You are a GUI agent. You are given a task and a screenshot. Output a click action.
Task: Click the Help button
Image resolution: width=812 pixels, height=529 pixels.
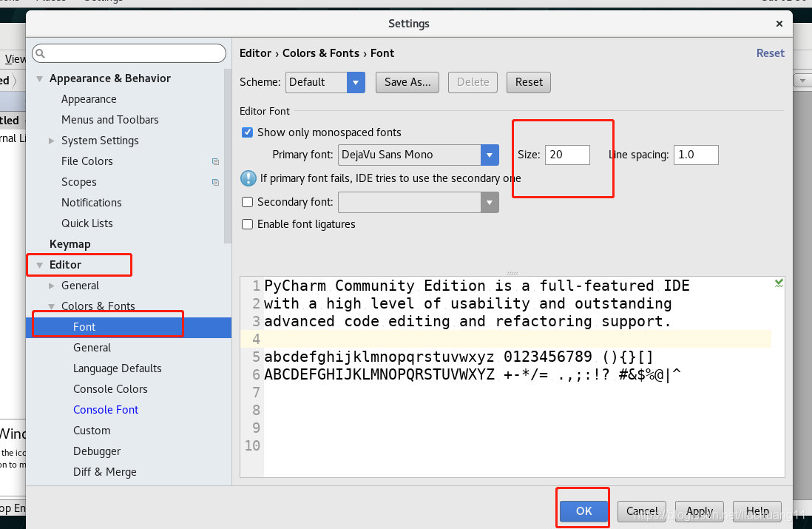(757, 511)
